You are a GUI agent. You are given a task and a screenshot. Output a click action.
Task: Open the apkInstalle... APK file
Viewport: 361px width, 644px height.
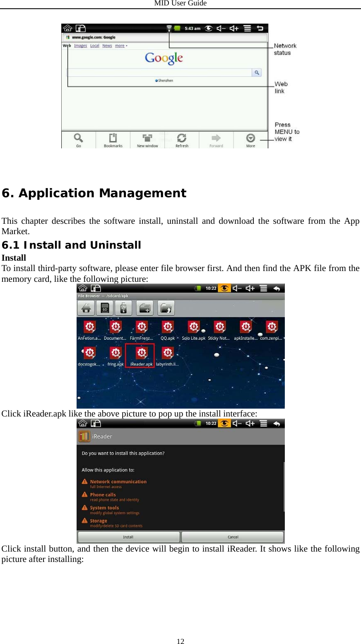point(245,330)
